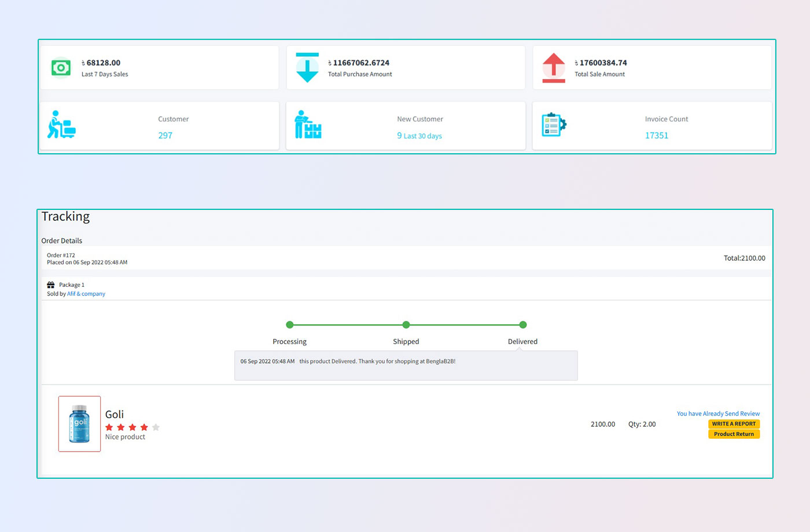Select the Processing step marker
The height and width of the screenshot is (532, 810).
290,325
